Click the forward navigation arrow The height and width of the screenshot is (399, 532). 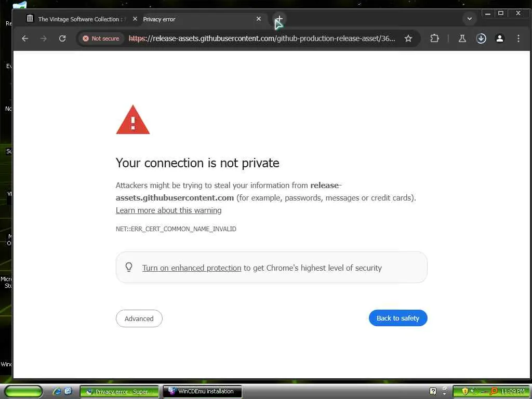44,38
